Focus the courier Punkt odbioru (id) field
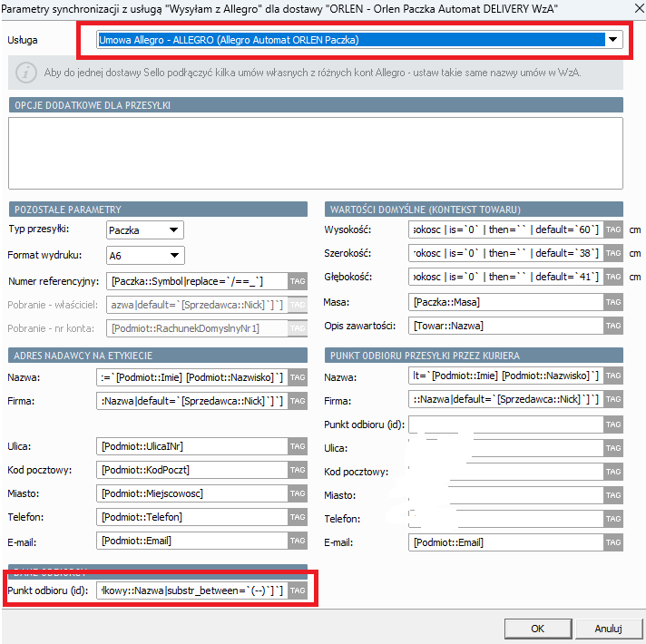 point(506,424)
